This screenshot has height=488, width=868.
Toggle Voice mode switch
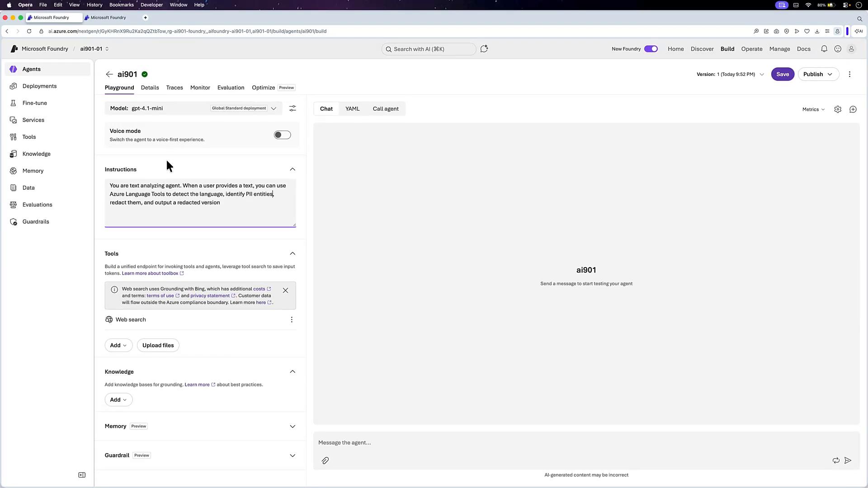pos(282,135)
